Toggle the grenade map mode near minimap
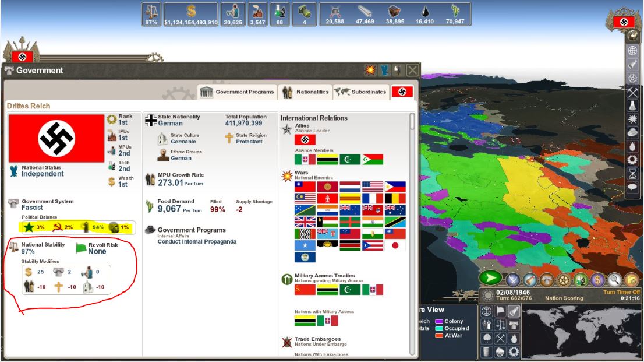644x362 pixels. point(514,339)
